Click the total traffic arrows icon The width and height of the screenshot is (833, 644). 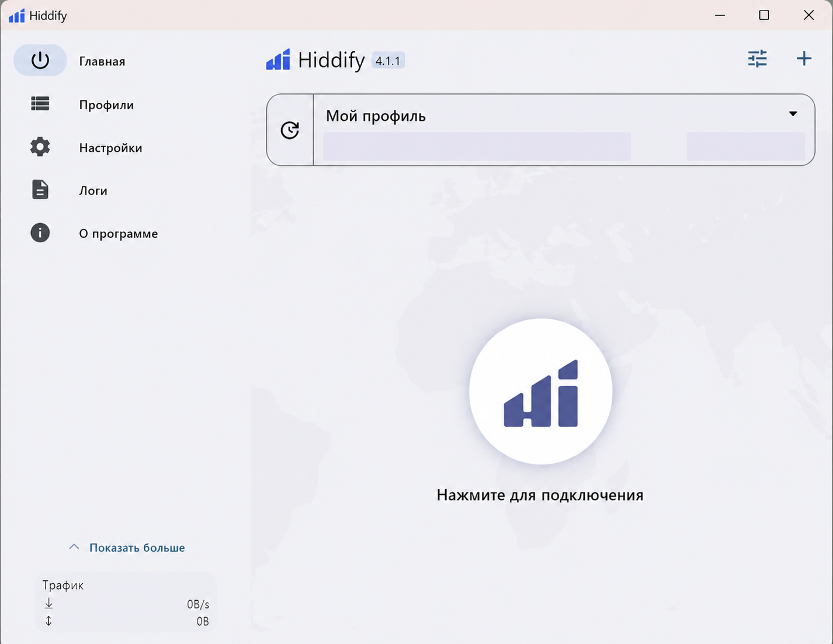pos(48,621)
